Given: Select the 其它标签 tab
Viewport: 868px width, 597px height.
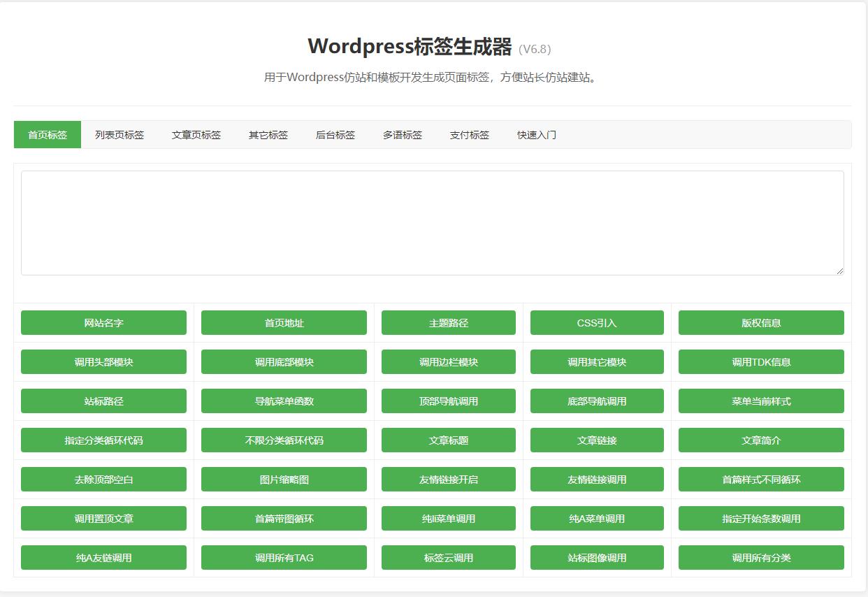Looking at the screenshot, I should pyautogui.click(x=267, y=135).
